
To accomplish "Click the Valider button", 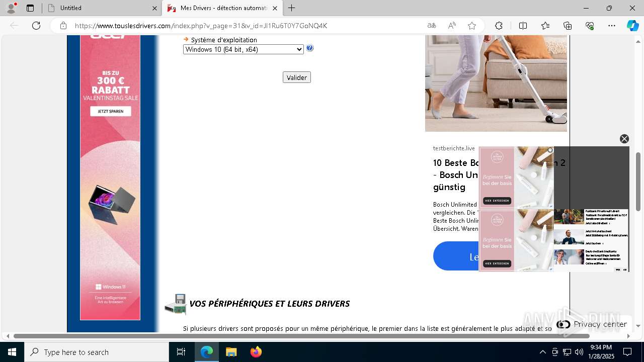I will pyautogui.click(x=297, y=77).
